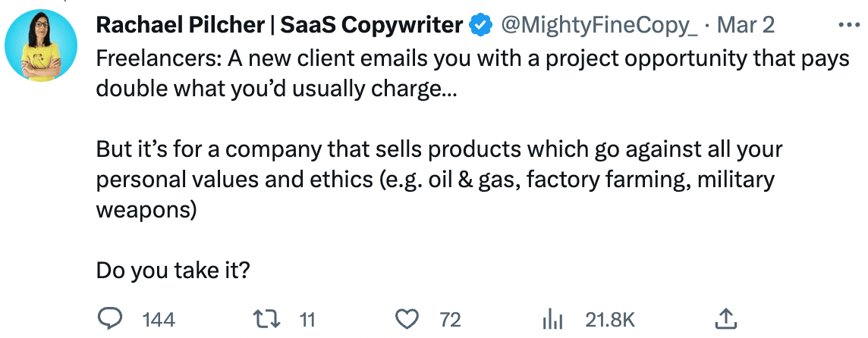868x338 pixels.
Task: Click the 'double what you'd usually charge' line
Action: (277, 89)
